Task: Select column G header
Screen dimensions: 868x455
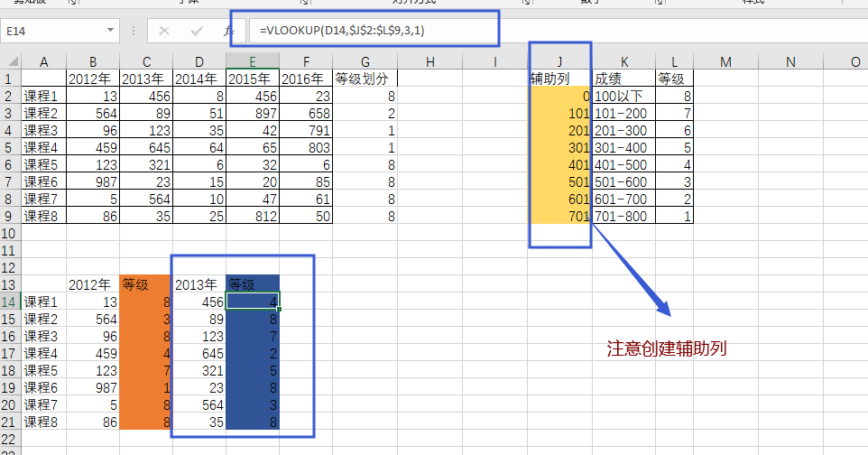Action: tap(365, 61)
